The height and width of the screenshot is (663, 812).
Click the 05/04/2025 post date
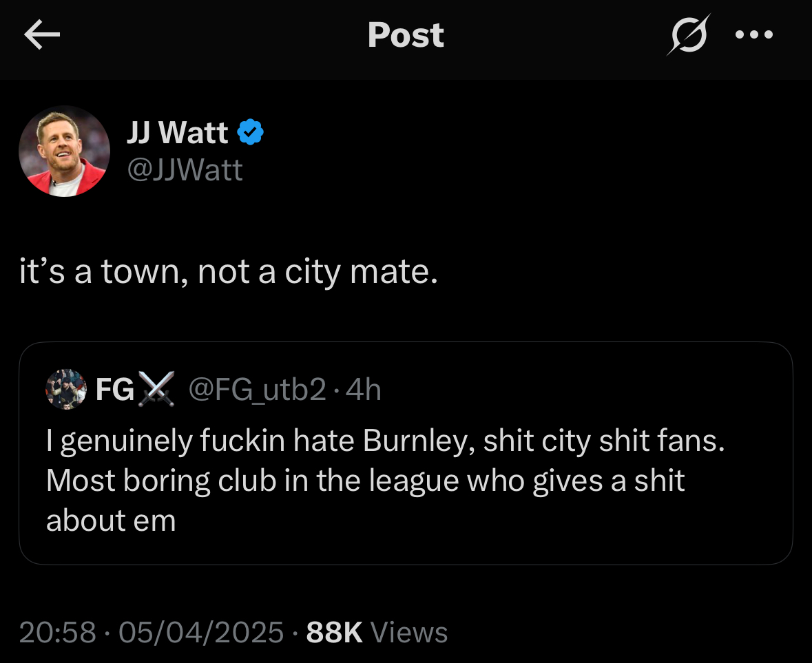201,632
